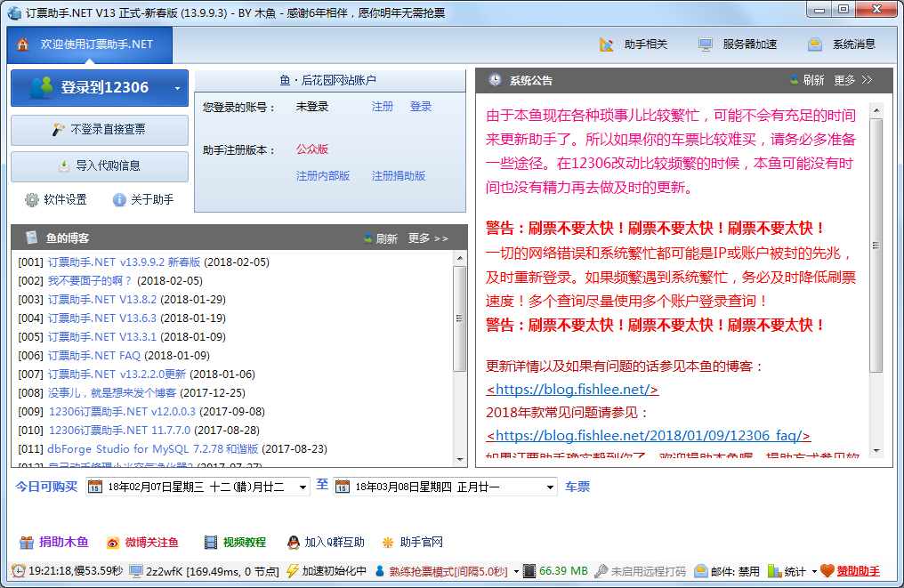The image size is (904, 588).
Task: Open 统计 chart icon in status bar
Action: [x=775, y=571]
